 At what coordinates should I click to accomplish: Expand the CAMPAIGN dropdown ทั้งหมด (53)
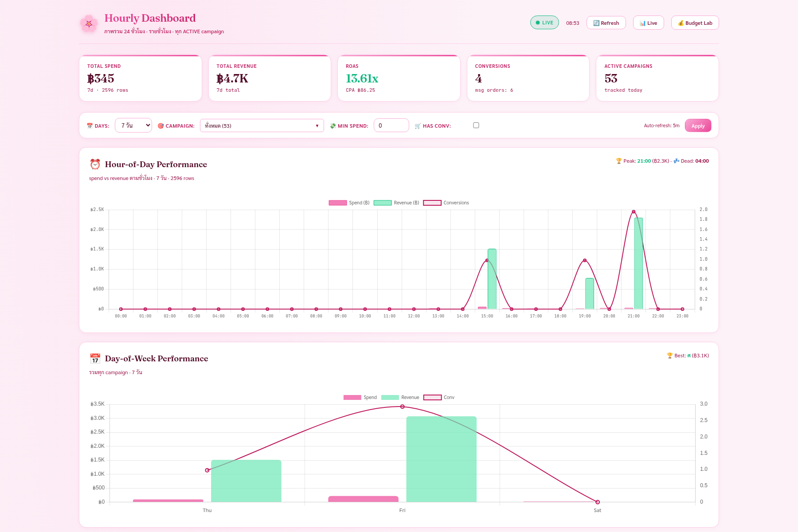[x=262, y=125]
